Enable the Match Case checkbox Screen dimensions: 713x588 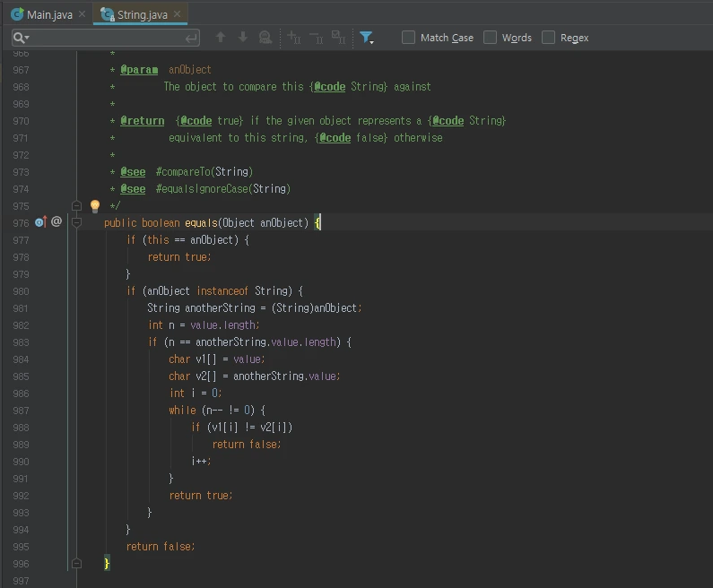(x=409, y=38)
